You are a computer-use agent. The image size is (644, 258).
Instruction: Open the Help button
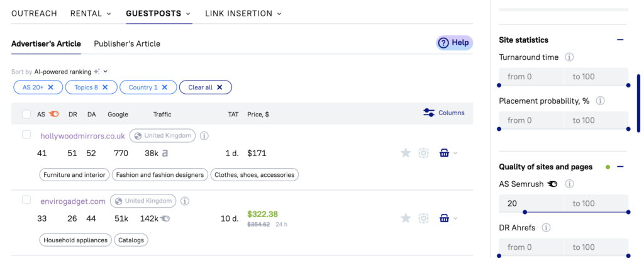(454, 43)
